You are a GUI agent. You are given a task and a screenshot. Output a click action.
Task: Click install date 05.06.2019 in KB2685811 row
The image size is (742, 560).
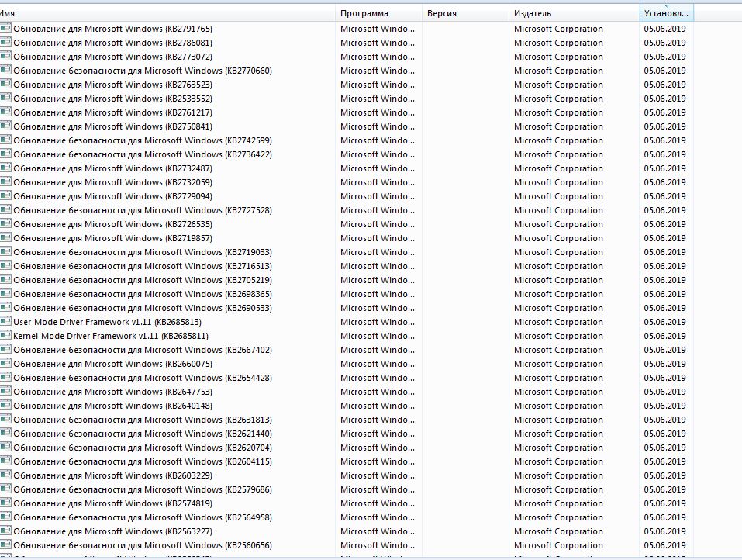coord(664,336)
